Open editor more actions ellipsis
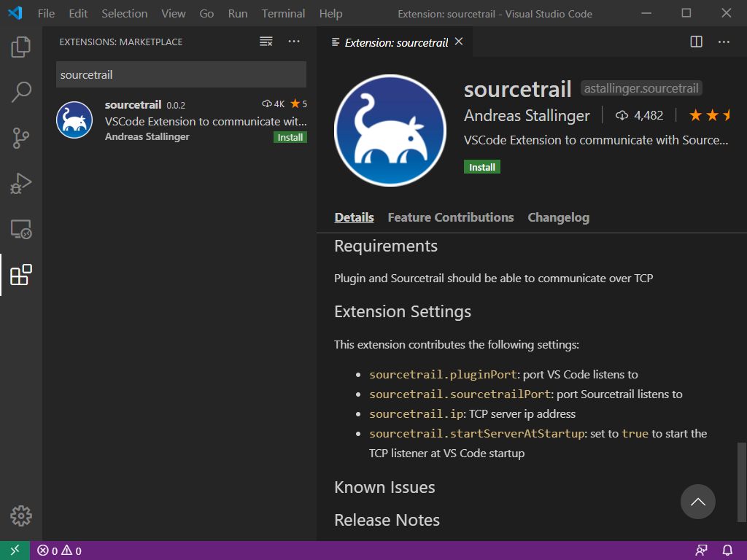Image resolution: width=747 pixels, height=560 pixels. coord(724,42)
